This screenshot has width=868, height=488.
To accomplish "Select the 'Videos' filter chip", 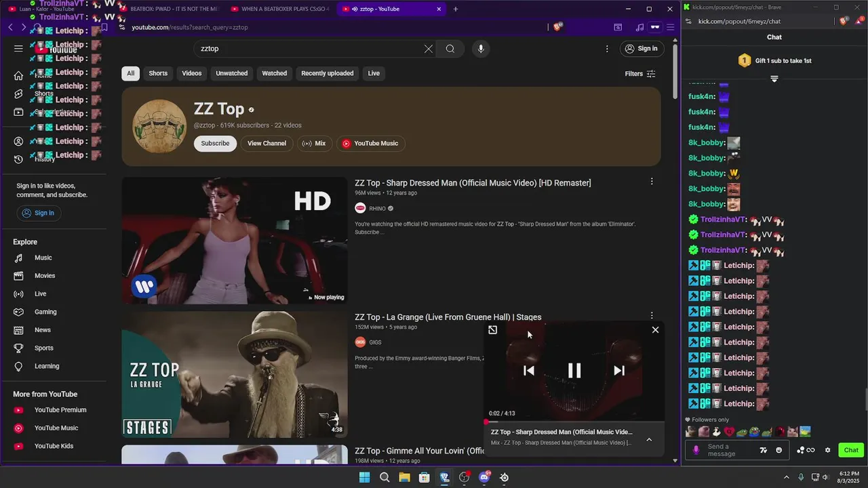I will pos(192,73).
